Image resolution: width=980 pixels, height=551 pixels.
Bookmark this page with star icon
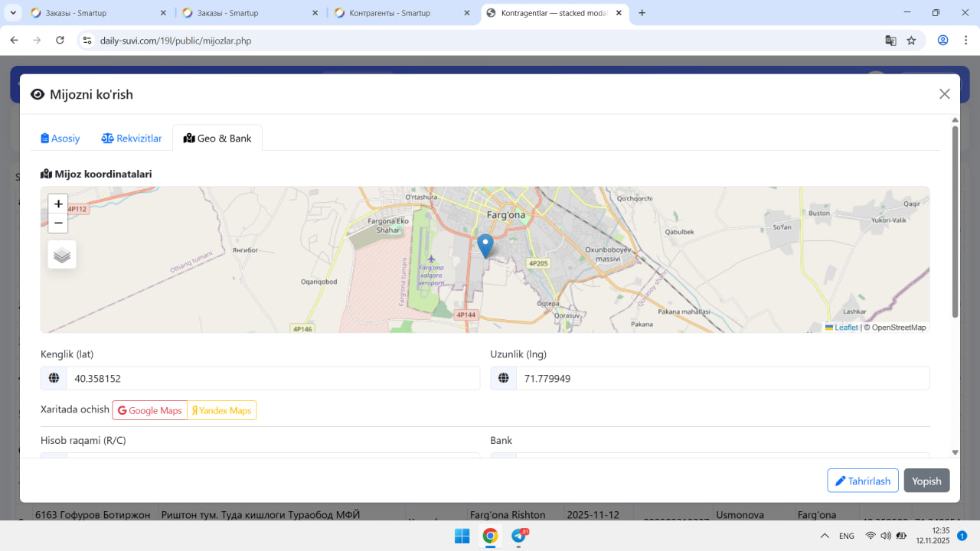click(911, 41)
